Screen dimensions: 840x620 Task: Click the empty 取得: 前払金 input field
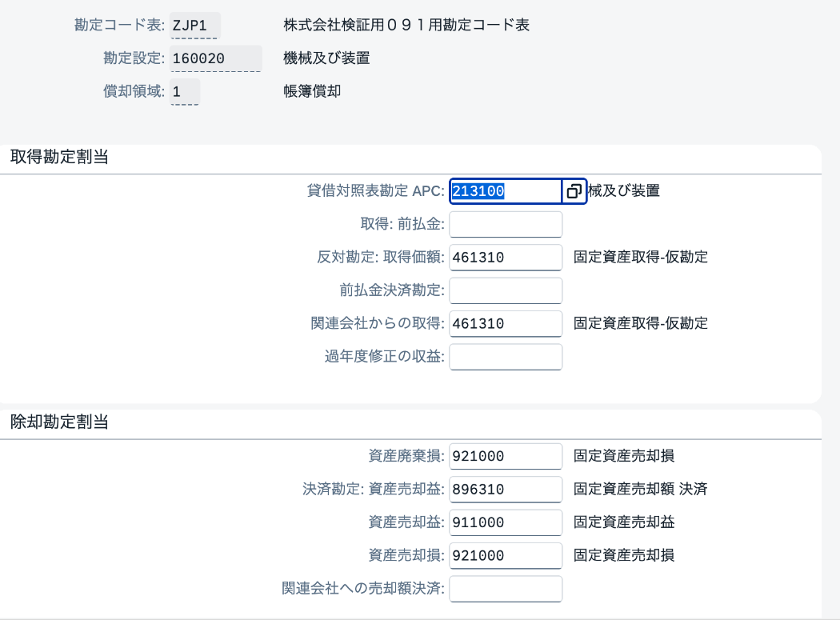[506, 224]
